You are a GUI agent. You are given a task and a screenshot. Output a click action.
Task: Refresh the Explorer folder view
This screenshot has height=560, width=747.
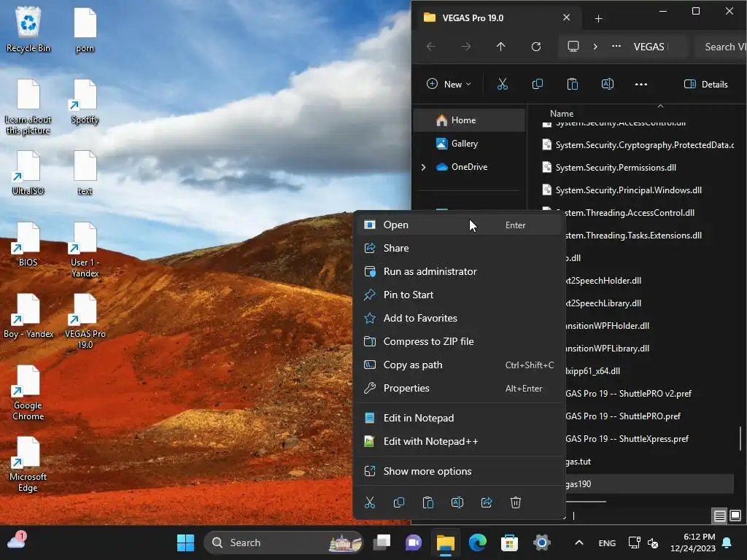tap(536, 46)
